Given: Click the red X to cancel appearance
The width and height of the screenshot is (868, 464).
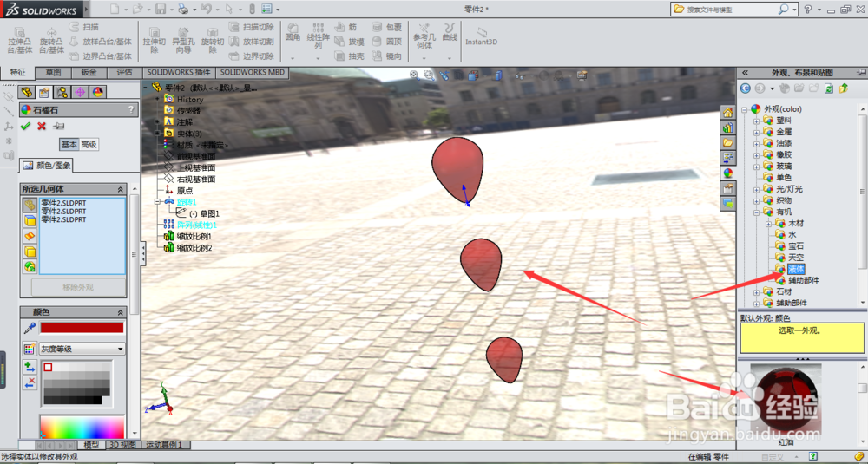Looking at the screenshot, I should (42, 126).
